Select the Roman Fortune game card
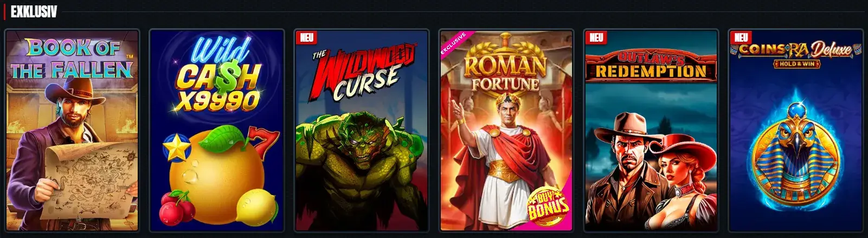Image resolution: width=868 pixels, height=238 pixels. [506, 130]
